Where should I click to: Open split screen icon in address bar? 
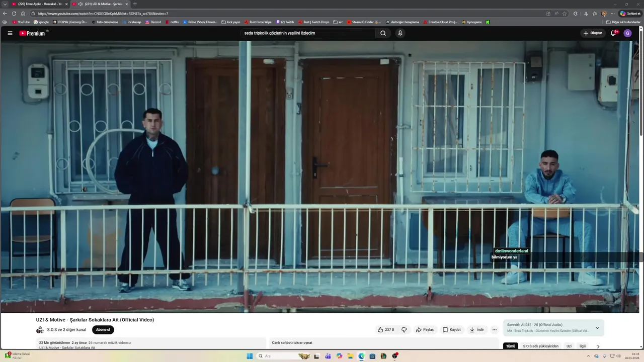click(548, 14)
